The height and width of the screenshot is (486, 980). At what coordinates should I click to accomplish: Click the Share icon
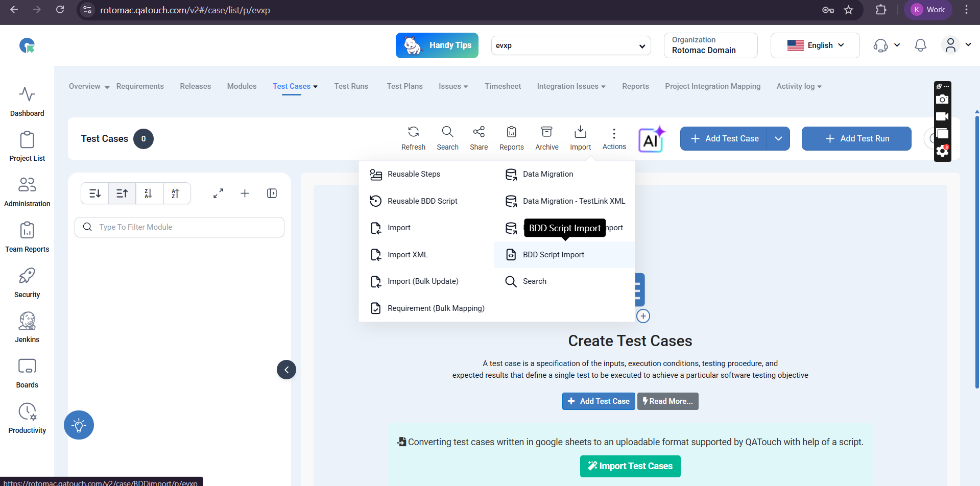[x=479, y=138]
